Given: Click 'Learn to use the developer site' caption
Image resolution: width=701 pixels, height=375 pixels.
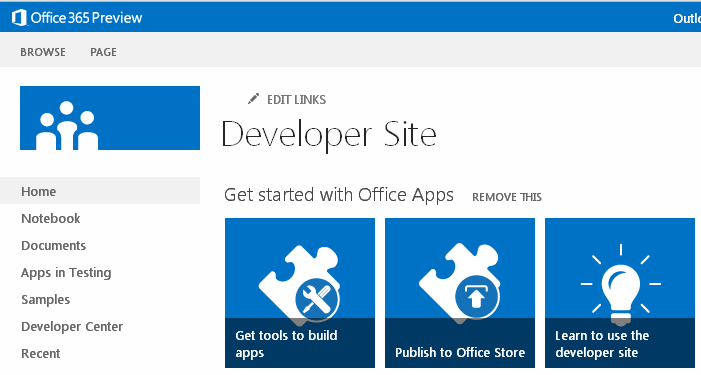Looking at the screenshot, I should pyautogui.click(x=602, y=344).
